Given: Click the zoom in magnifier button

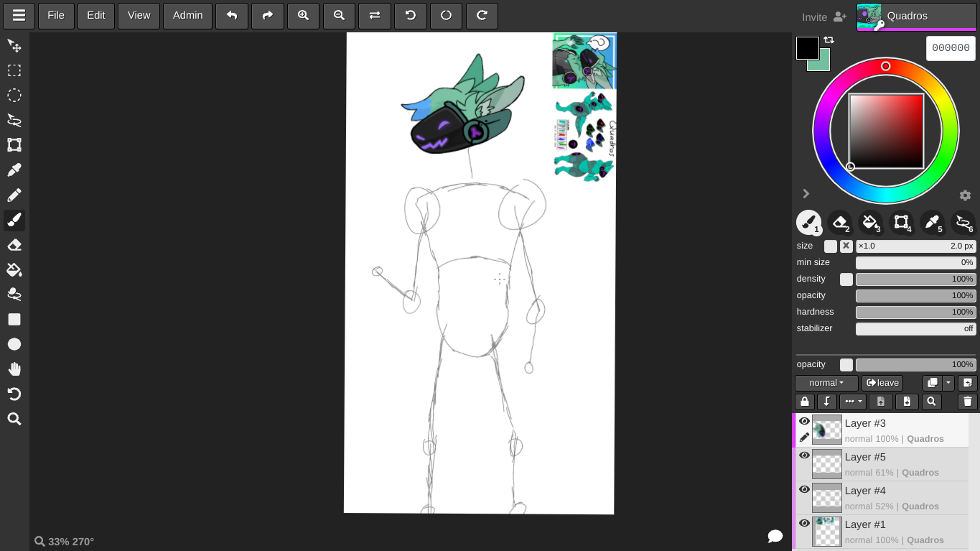Looking at the screenshot, I should (303, 15).
